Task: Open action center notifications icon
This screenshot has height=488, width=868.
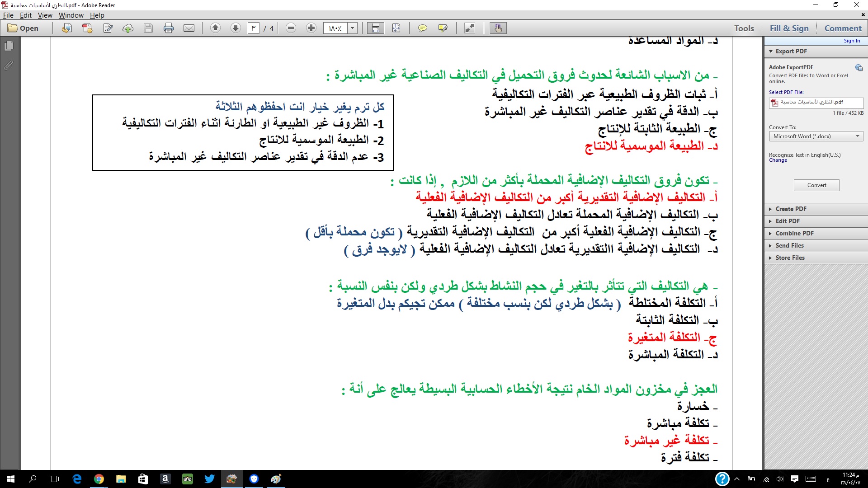Action: click(794, 479)
